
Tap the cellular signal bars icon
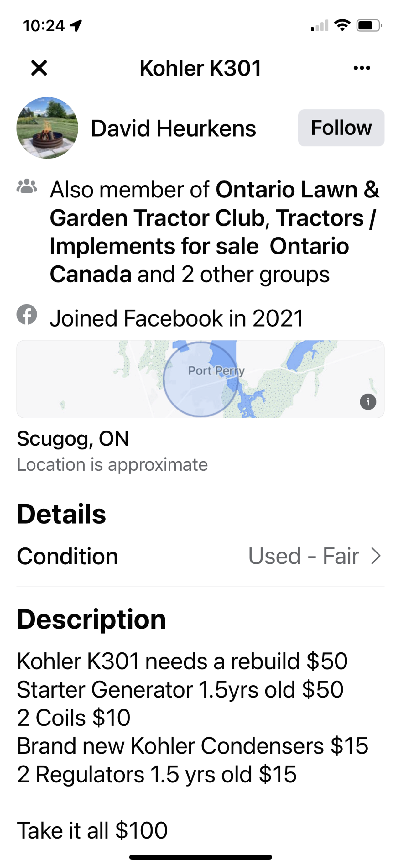[x=319, y=26]
